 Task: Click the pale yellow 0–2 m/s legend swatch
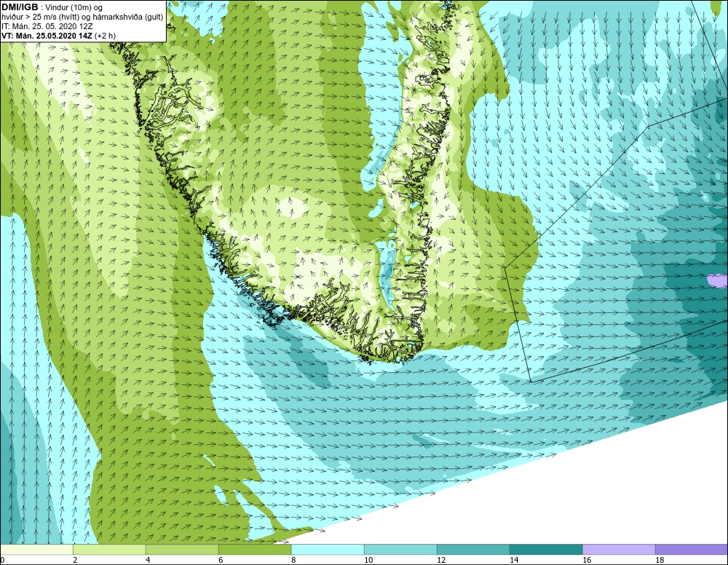pyautogui.click(x=36, y=550)
